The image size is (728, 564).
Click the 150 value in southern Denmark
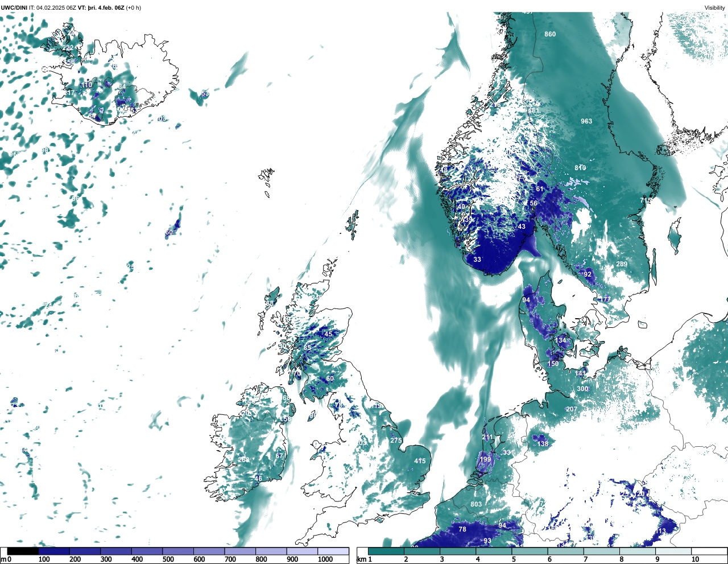pyautogui.click(x=553, y=364)
